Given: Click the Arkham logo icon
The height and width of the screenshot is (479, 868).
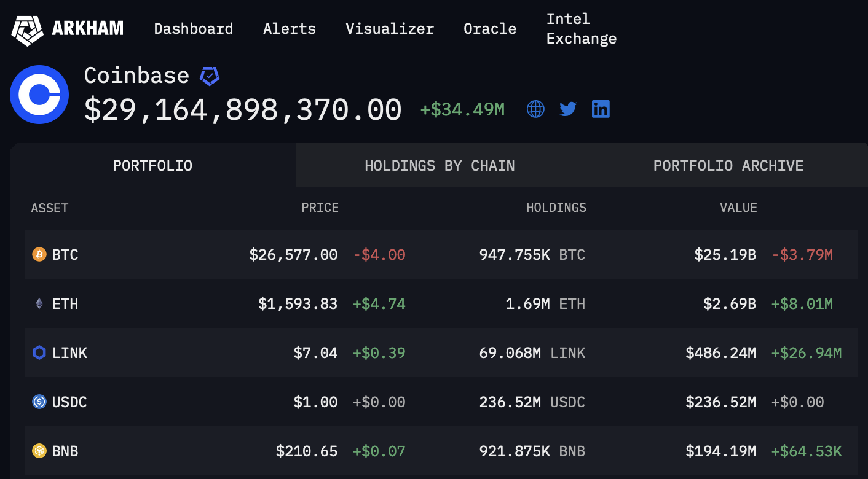Looking at the screenshot, I should pyautogui.click(x=28, y=29).
